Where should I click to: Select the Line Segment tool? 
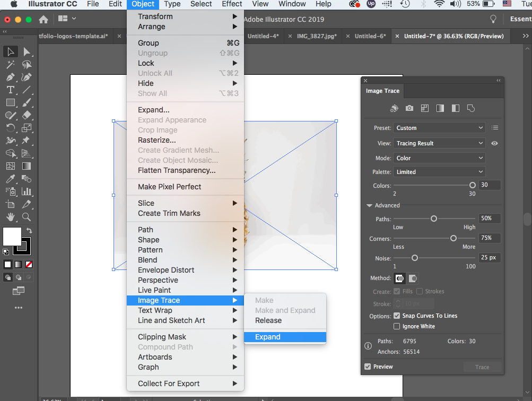[27, 90]
